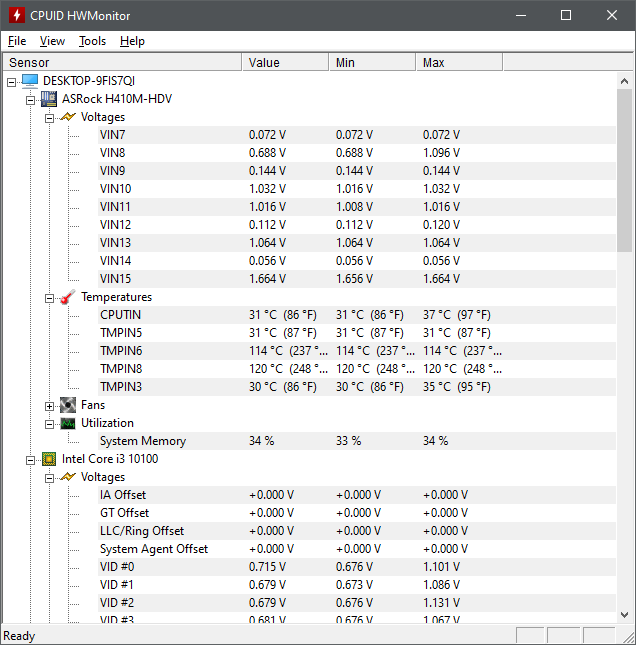Select the VIN15 sensor row
The width and height of the screenshot is (636, 645).
357,279
